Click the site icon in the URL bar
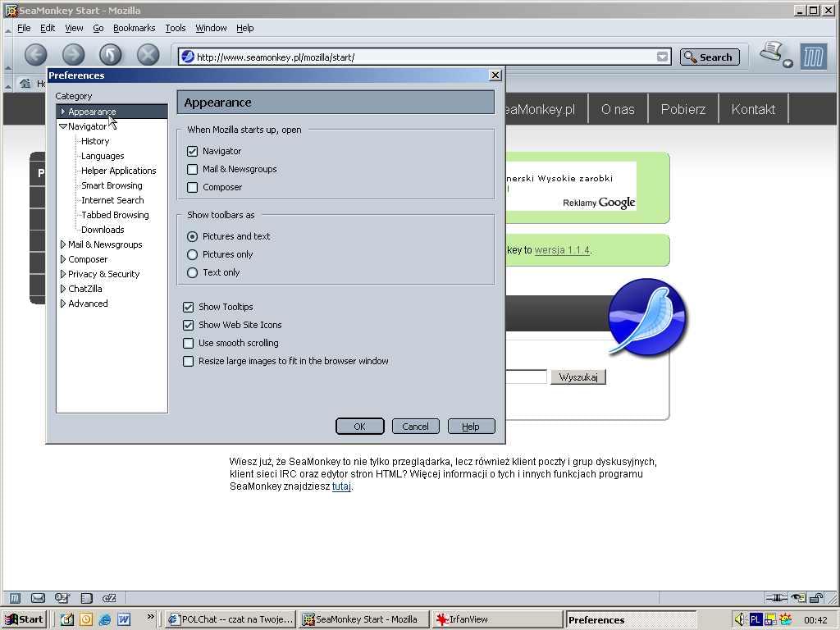This screenshot has width=840, height=630. point(188,57)
